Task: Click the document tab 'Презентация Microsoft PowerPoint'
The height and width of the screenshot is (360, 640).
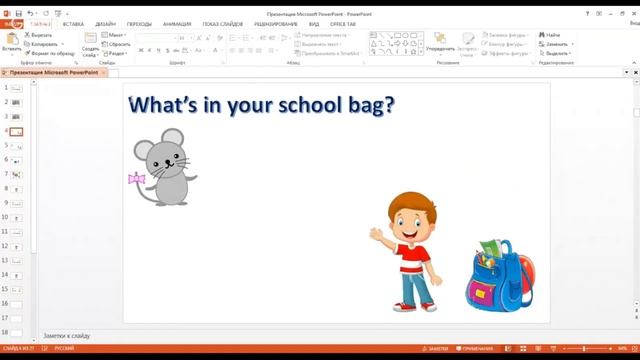Action: pos(53,73)
